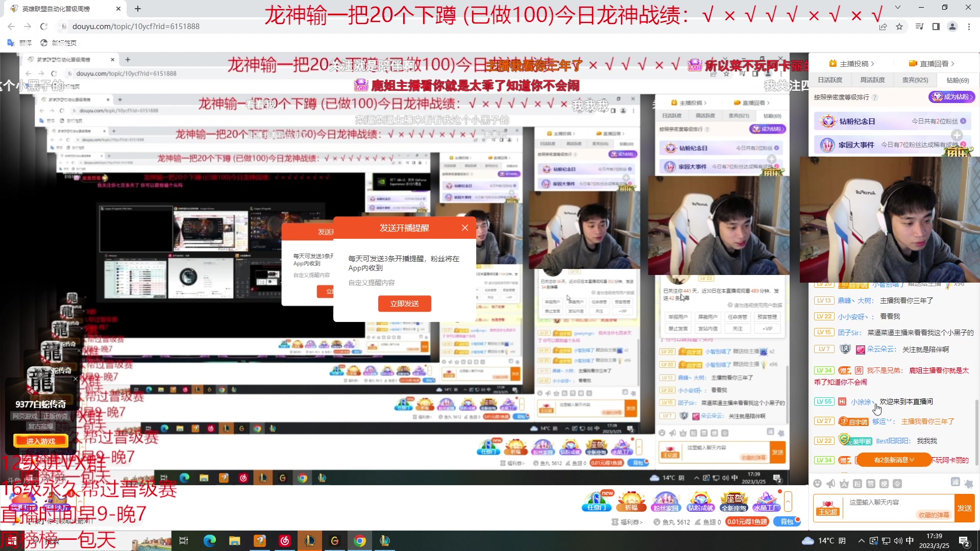Open the 全新座驾 mount icon
The width and height of the screenshot is (980, 551).
pos(734,501)
